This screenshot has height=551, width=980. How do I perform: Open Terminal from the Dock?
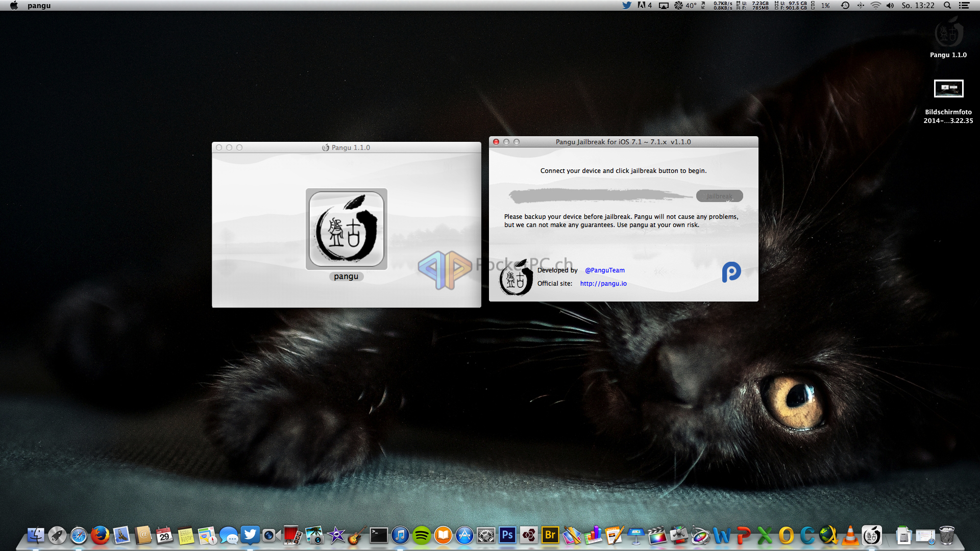coord(379,535)
